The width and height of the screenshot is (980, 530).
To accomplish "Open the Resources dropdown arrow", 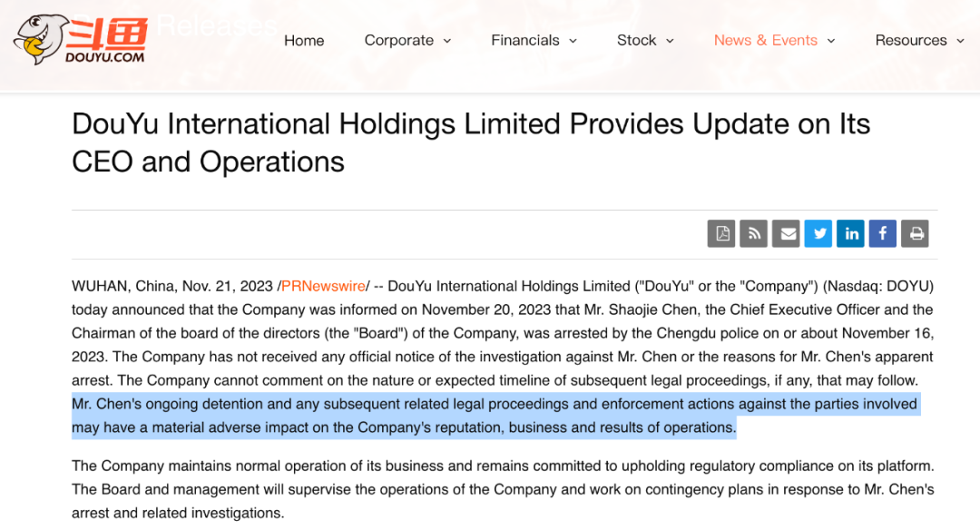I will (x=962, y=41).
